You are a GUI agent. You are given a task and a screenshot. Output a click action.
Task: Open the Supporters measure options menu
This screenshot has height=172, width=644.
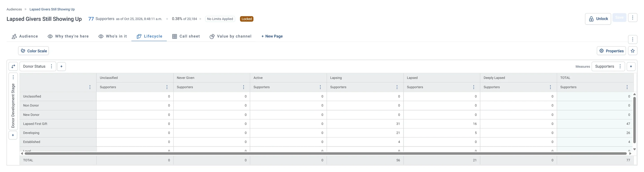(x=620, y=66)
